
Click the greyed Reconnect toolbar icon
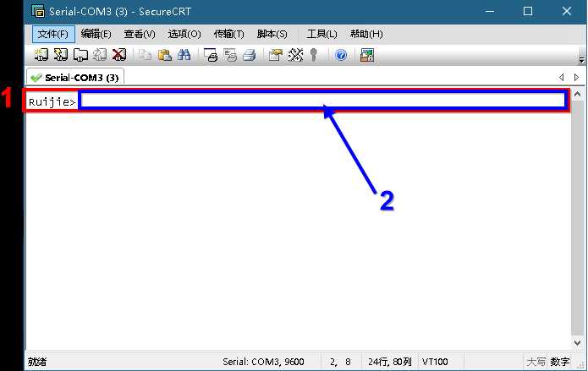pos(100,55)
